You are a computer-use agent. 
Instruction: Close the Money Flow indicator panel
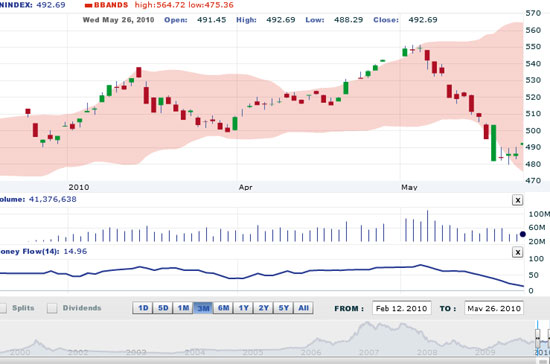[x=517, y=252]
